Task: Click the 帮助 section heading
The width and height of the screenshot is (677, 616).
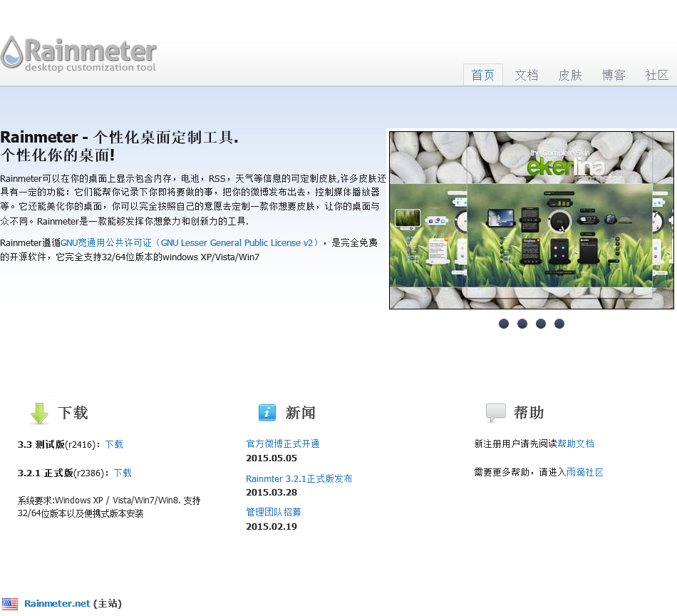Action: coord(529,413)
